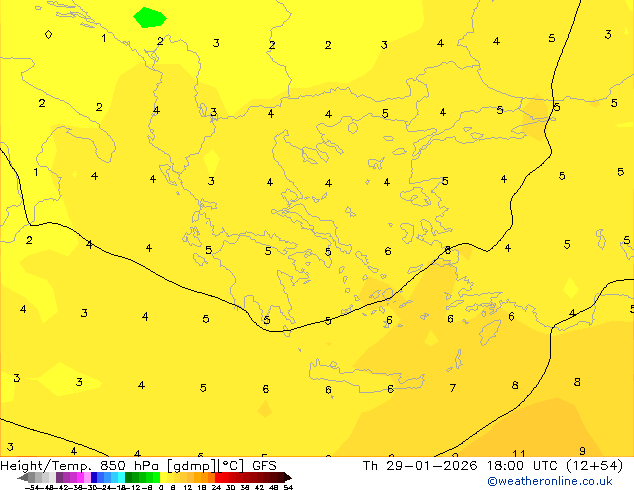Click the '[gdmp]' unit label
The image size is (634, 490).
click(x=191, y=466)
